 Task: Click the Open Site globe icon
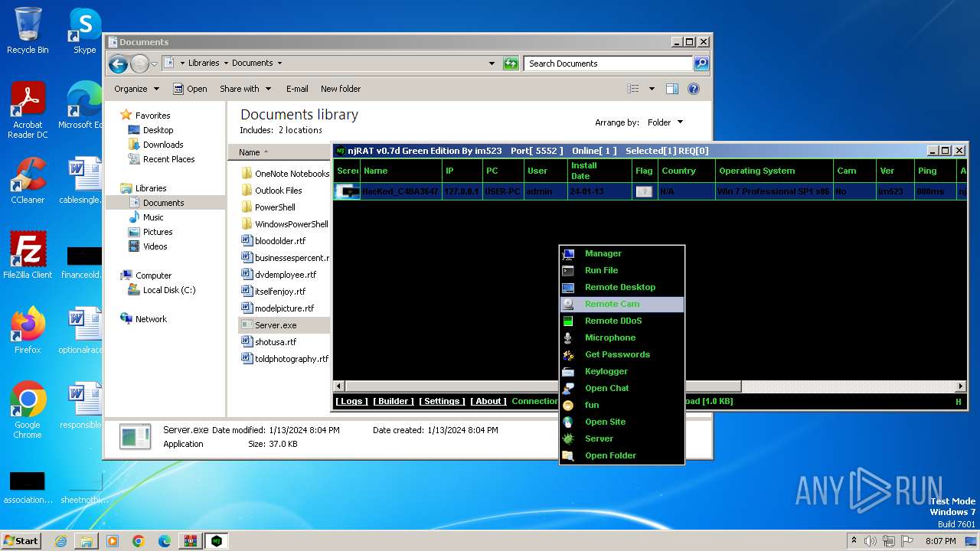pos(568,422)
